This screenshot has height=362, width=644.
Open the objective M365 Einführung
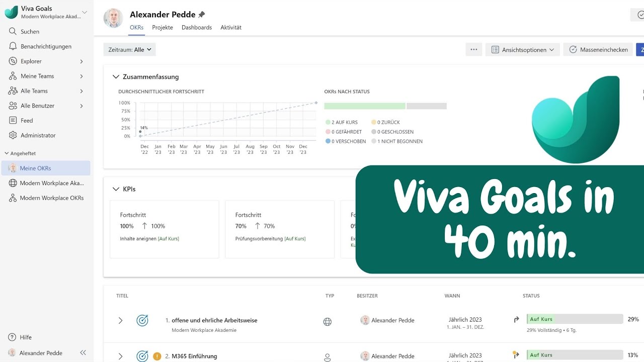click(x=194, y=356)
